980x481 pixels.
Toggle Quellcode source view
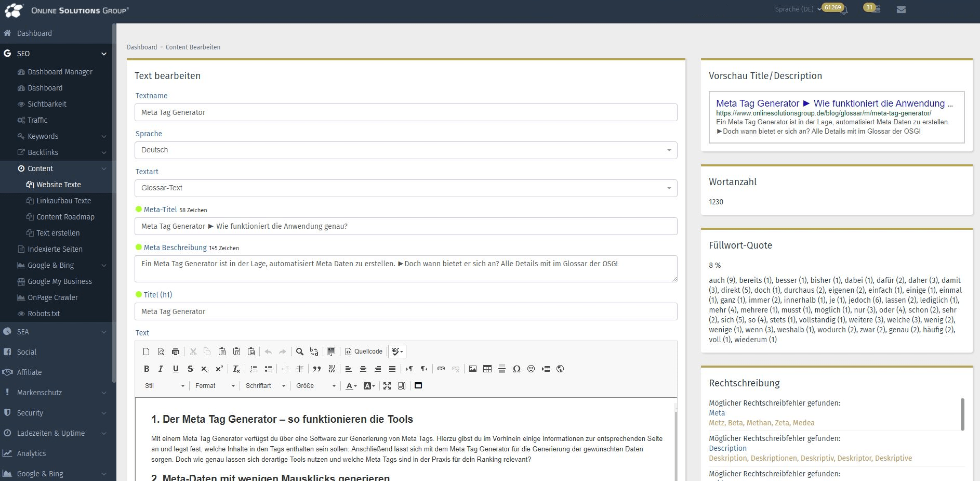pos(364,352)
